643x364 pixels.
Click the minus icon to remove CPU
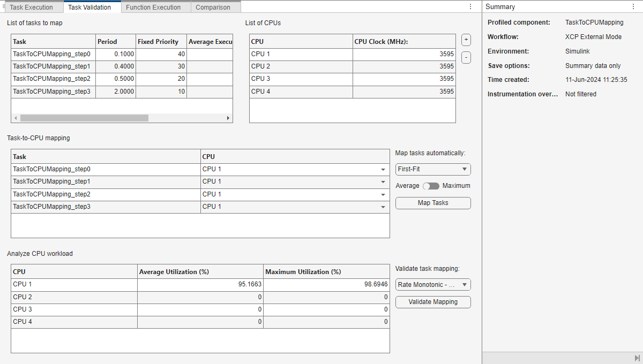[466, 57]
